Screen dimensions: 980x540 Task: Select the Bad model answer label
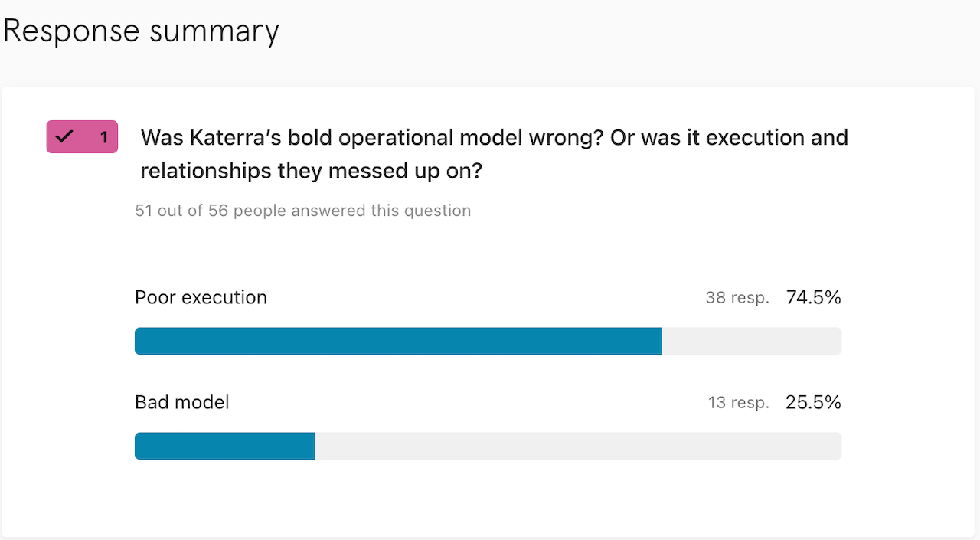pos(182,402)
